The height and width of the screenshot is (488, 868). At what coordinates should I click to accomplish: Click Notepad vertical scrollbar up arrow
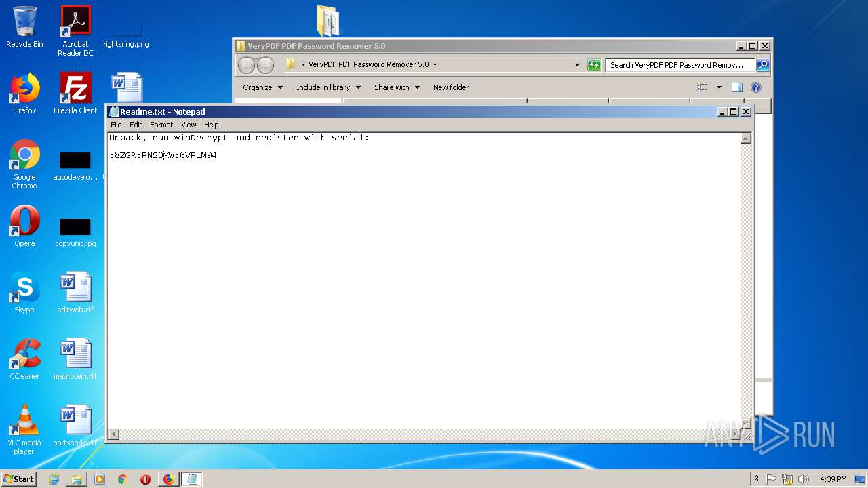point(746,138)
